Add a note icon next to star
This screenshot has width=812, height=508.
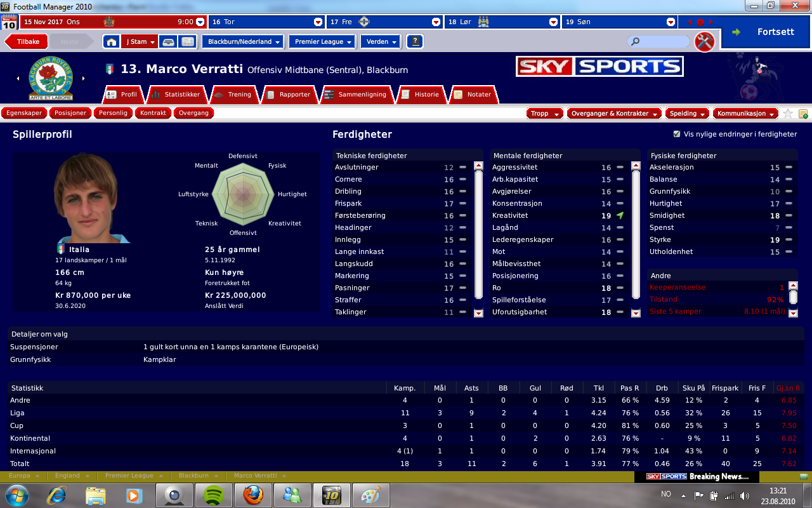pyautogui.click(x=803, y=114)
